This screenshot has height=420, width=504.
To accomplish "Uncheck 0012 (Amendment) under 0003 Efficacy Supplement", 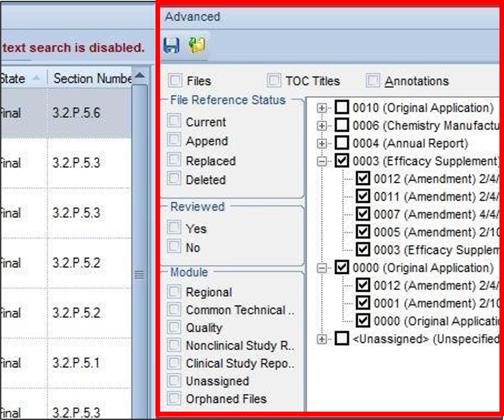I will (x=363, y=178).
